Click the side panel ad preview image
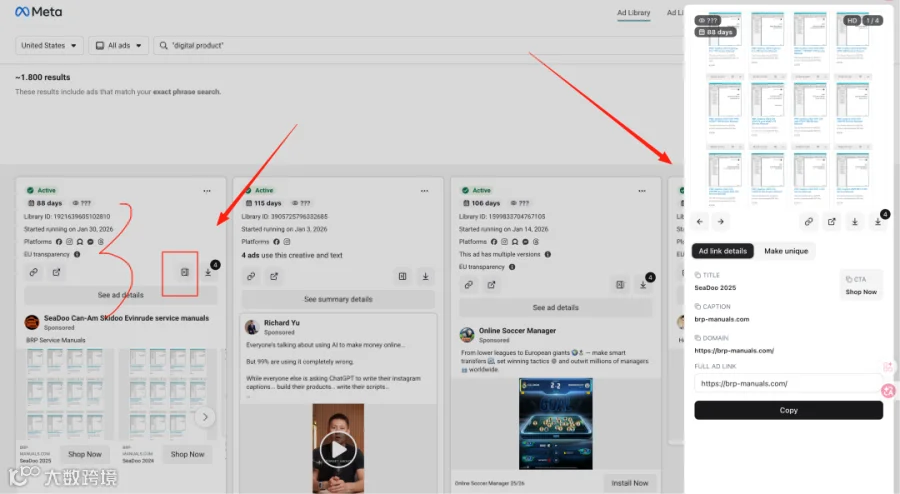This screenshot has height=494, width=900. (788, 109)
